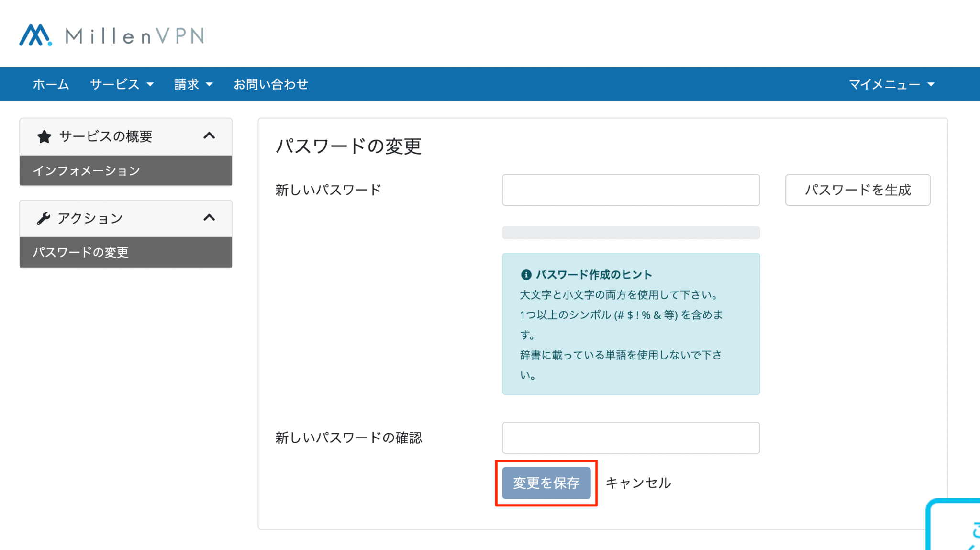This screenshot has width=980, height=550.
Task: Open the サービス dropdown menu
Action: click(122, 84)
